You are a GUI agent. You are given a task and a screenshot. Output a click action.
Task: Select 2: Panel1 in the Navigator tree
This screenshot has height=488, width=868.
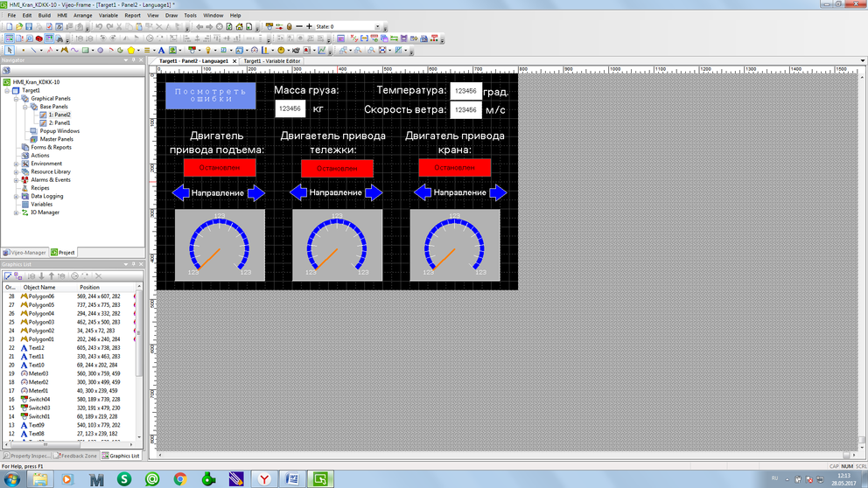(x=59, y=122)
